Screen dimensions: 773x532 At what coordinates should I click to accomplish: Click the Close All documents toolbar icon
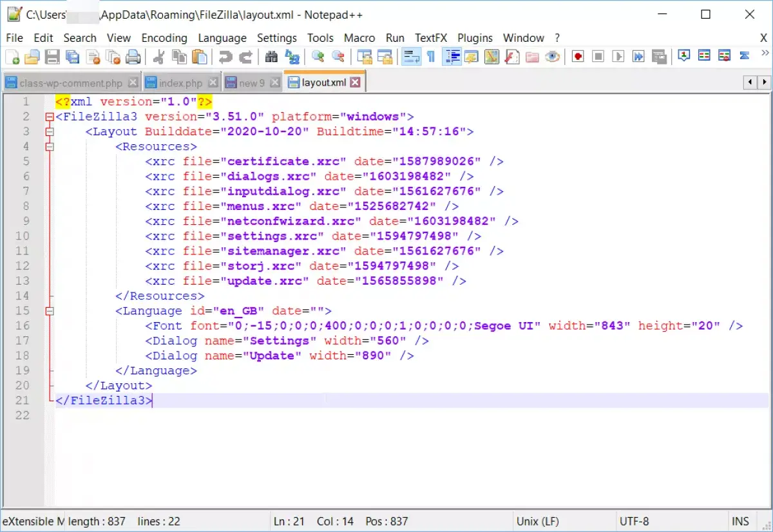113,57
